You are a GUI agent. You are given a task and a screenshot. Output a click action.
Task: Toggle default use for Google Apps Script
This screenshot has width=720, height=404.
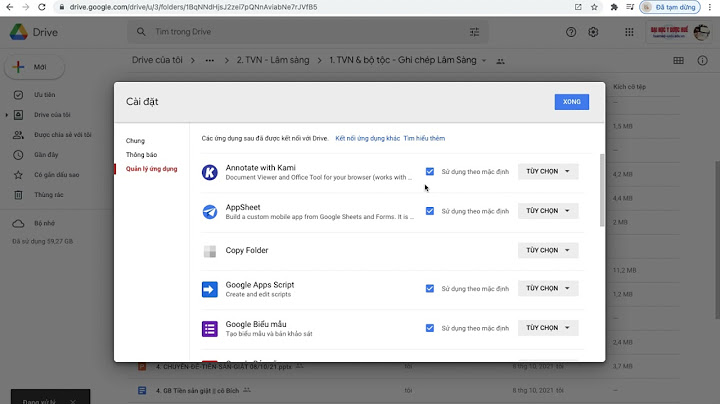430,288
